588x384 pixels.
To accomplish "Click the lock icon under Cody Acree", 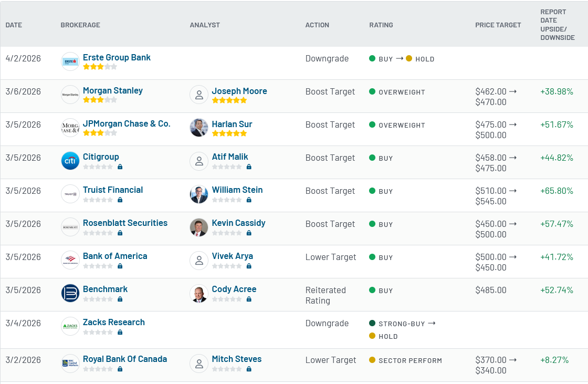I will coord(249,299).
